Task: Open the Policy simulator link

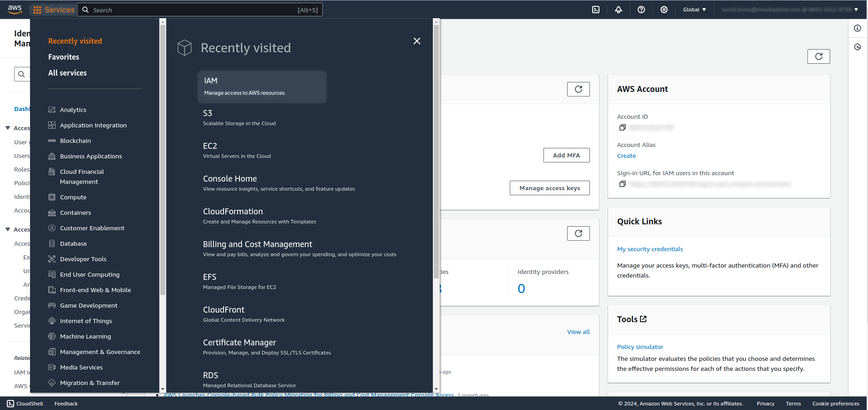Action: coord(640,347)
